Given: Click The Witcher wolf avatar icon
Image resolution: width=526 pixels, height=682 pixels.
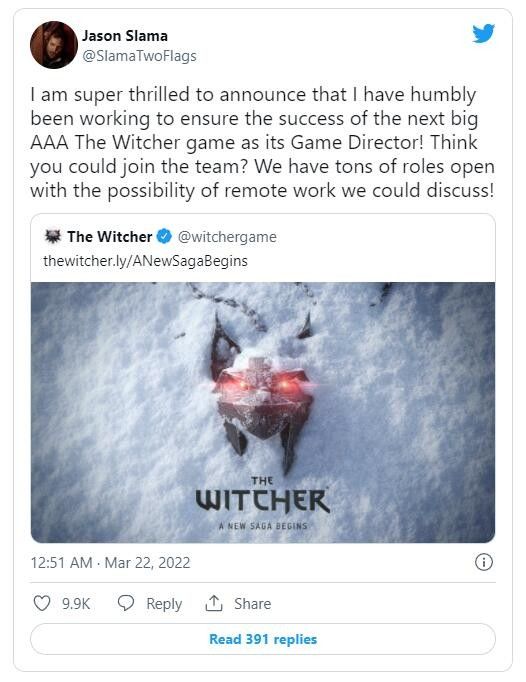Looking at the screenshot, I should (x=53, y=237).
